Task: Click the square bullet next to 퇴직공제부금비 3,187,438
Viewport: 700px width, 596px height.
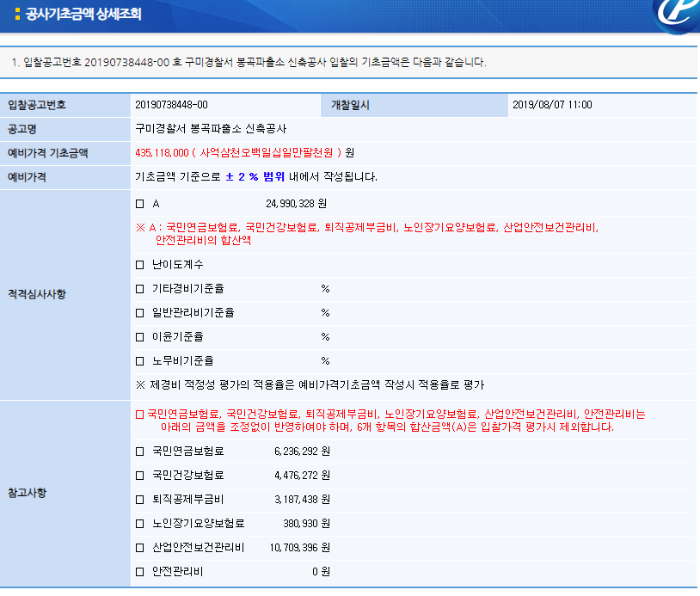Action: pos(139,500)
